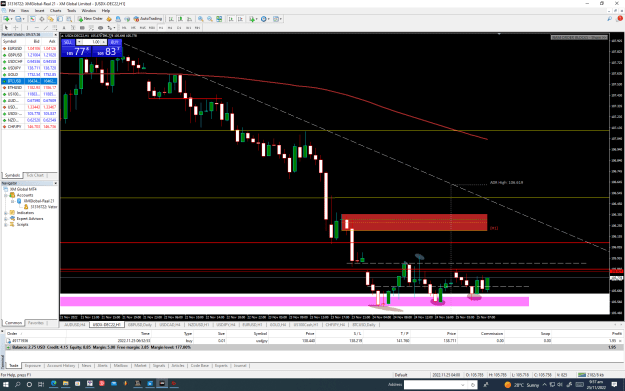Open the BTCUSD,Daily chart tab
Image resolution: width=625 pixels, height=391 pixels.
click(364, 325)
